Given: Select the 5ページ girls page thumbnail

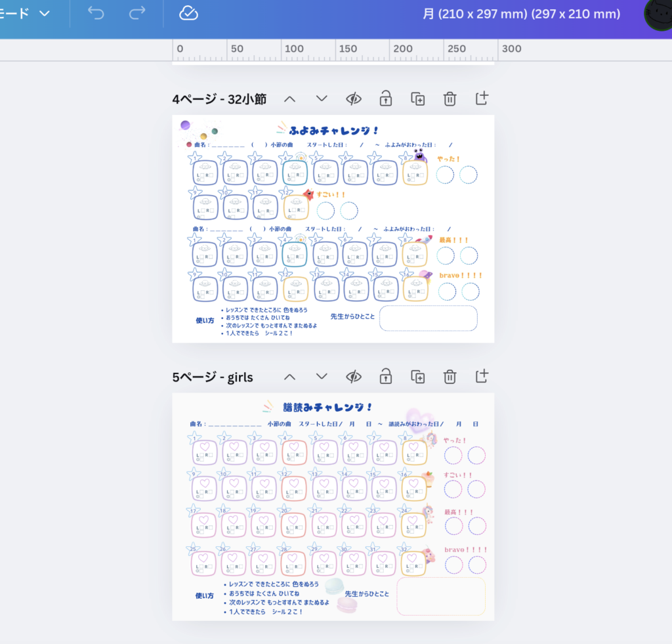Looking at the screenshot, I should tap(333, 507).
